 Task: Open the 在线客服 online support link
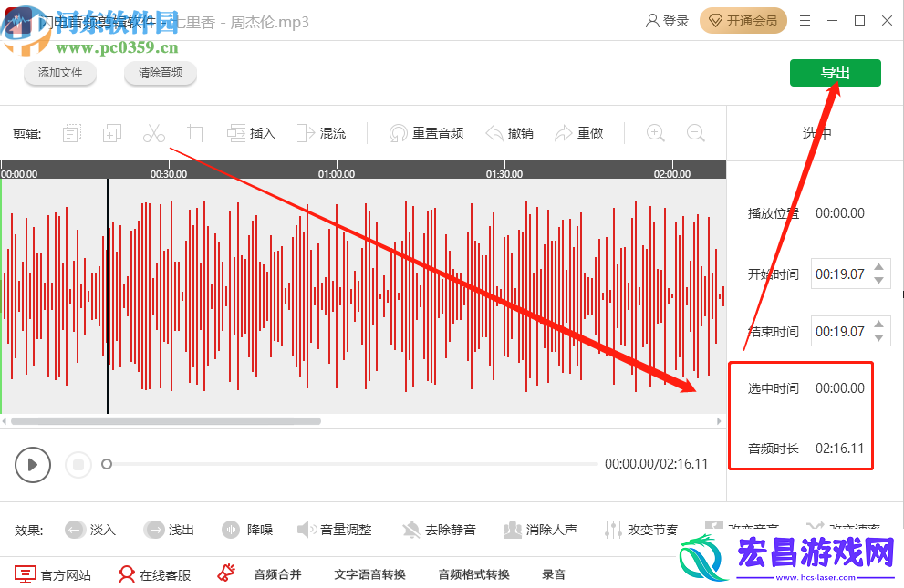tap(154, 574)
